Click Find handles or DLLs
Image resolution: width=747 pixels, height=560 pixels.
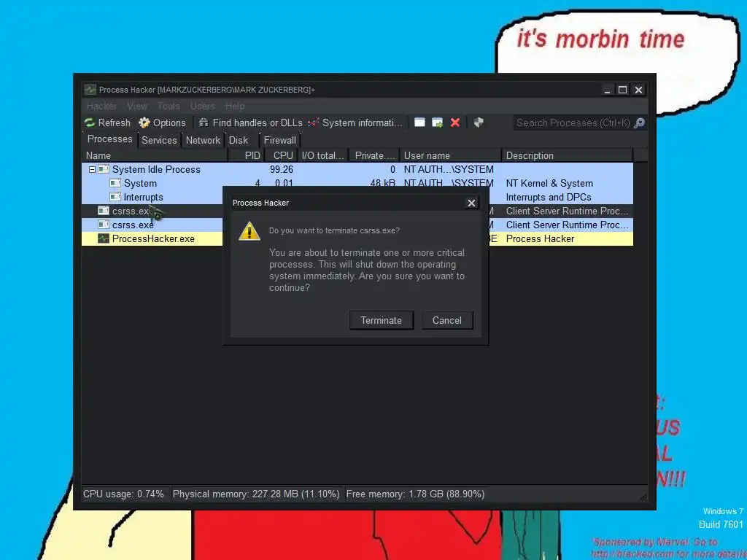[x=251, y=122]
